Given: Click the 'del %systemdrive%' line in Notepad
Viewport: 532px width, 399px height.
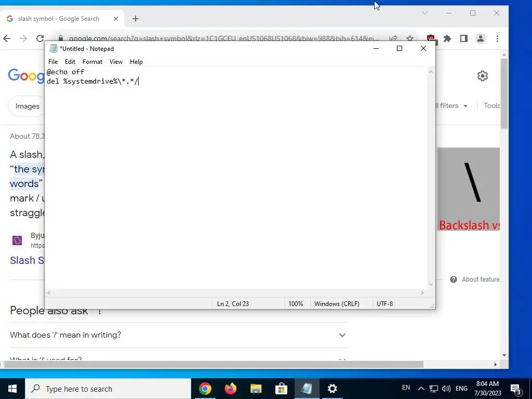Looking at the screenshot, I should (x=92, y=82).
